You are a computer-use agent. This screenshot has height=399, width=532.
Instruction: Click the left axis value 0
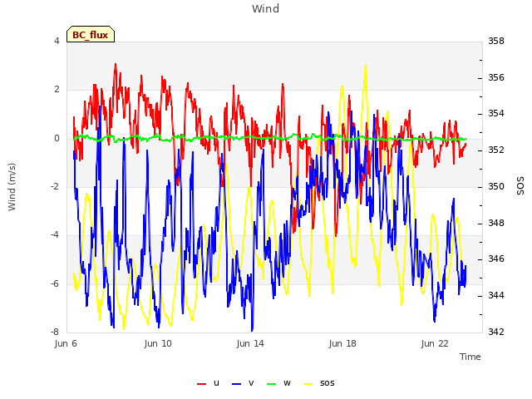pyautogui.click(x=57, y=138)
